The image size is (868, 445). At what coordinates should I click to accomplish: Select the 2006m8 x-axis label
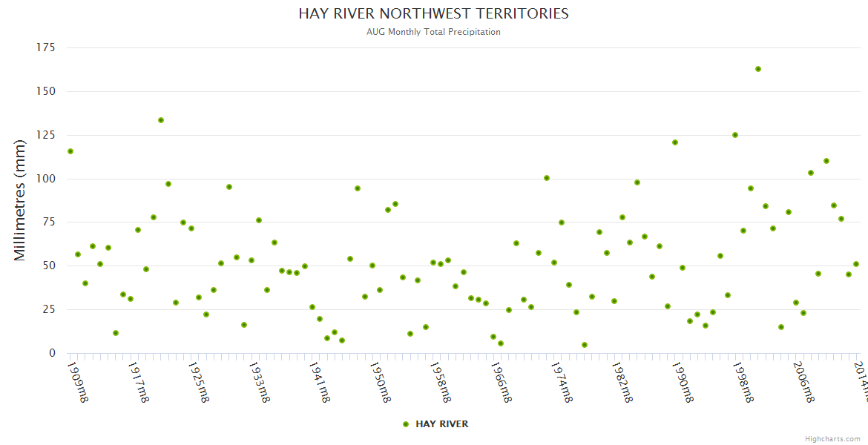coord(804,382)
